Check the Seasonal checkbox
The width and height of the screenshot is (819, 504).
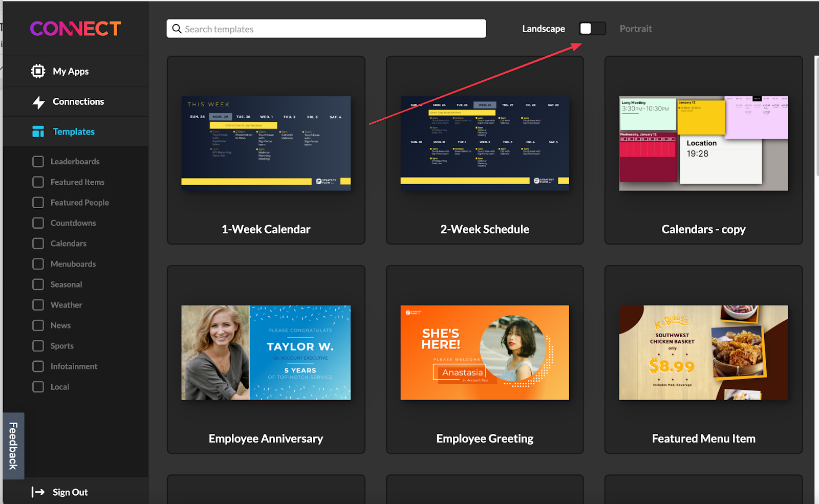38,284
